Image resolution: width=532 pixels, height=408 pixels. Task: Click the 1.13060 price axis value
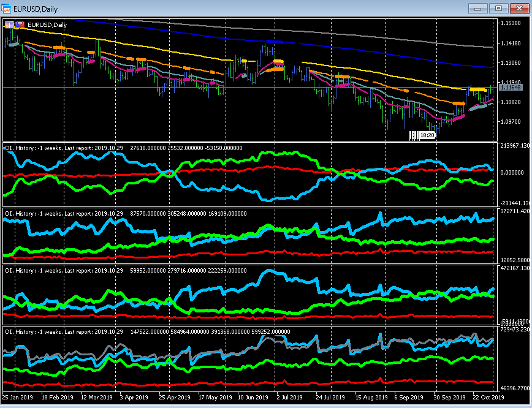pyautogui.click(x=511, y=62)
